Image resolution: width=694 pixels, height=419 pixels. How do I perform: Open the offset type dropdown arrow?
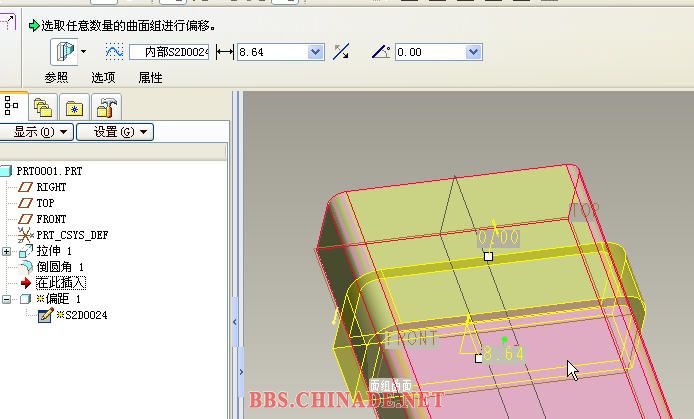(x=84, y=52)
